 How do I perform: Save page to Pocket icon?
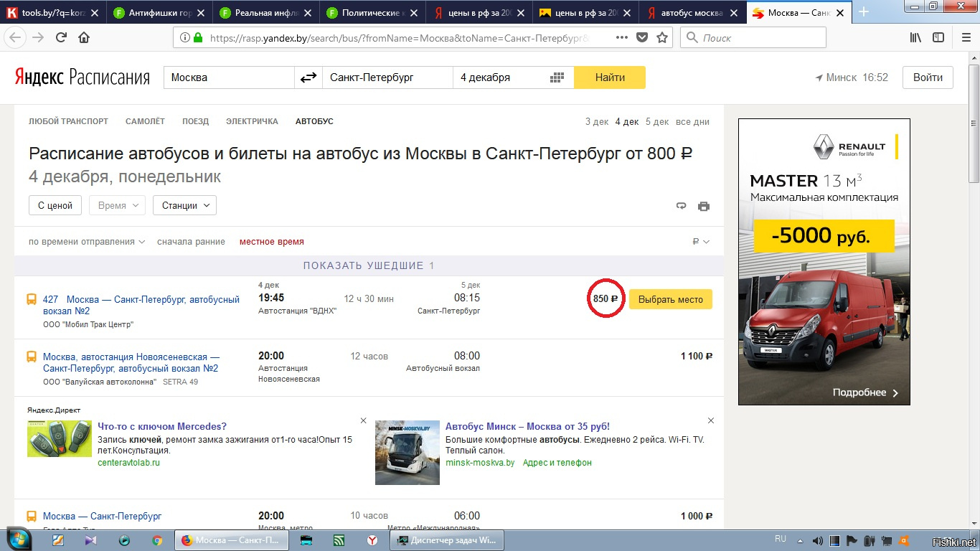[642, 37]
